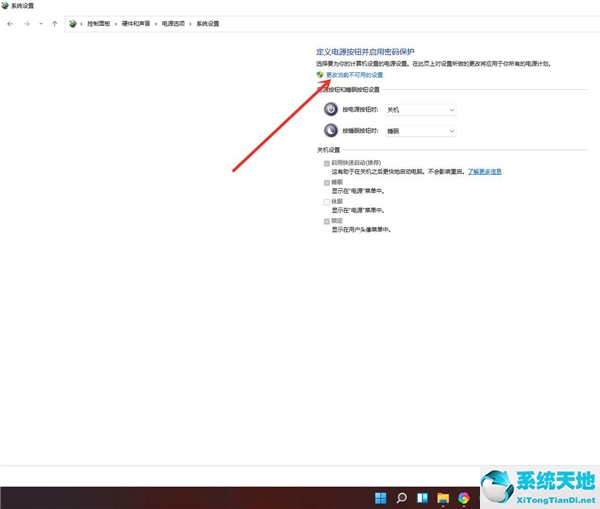Viewport: 600px width, 509px height.
Task: Open 了解更多信息 link
Action: (484, 171)
